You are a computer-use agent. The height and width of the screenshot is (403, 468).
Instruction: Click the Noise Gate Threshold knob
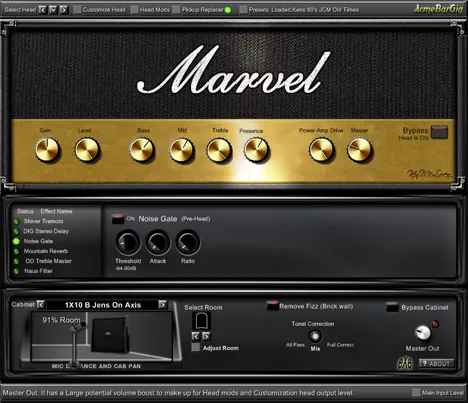(128, 243)
